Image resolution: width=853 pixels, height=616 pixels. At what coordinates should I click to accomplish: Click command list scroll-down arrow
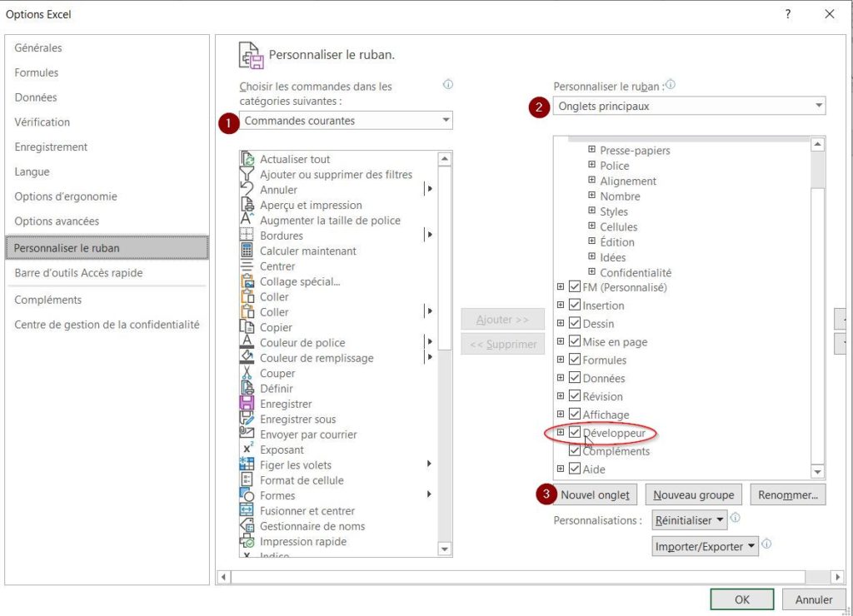click(x=445, y=549)
